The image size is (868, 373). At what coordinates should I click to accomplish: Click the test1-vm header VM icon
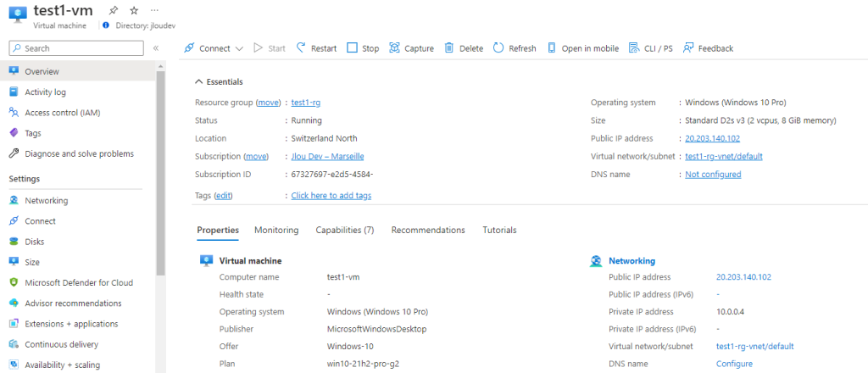(x=17, y=15)
